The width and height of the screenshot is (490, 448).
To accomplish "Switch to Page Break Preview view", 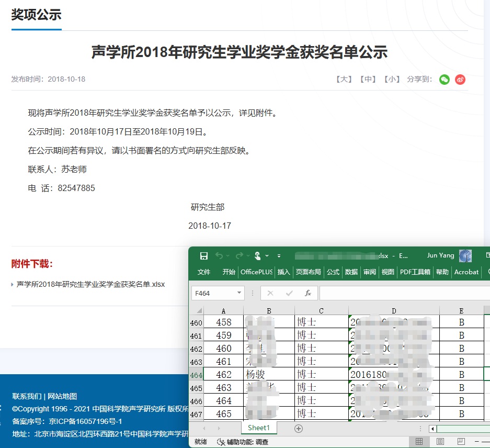I will tap(461, 442).
